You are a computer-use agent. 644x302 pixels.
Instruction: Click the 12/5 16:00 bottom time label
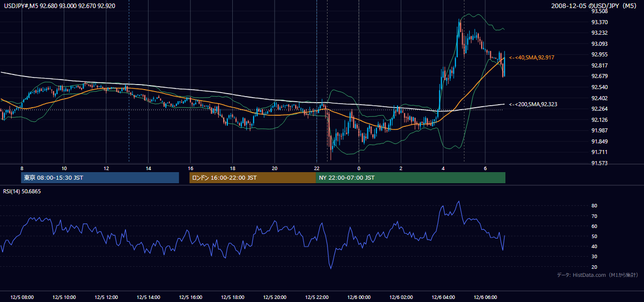pos(190,297)
